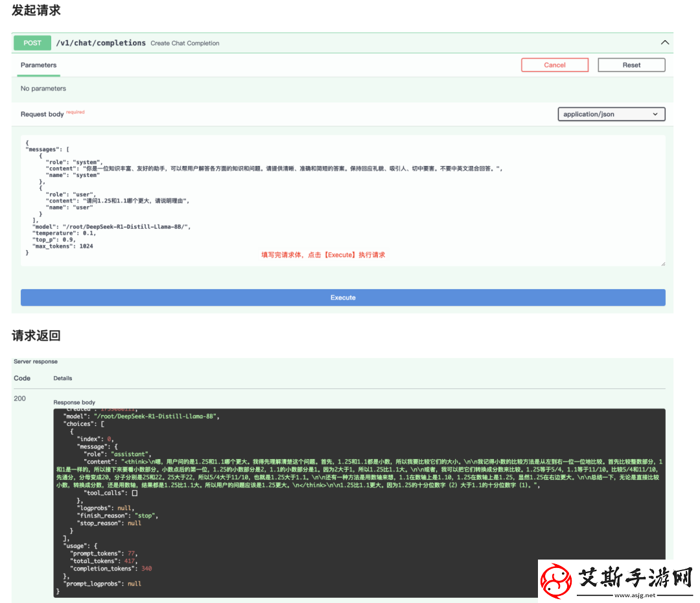
Task: Click the "prompt_tokens": 77 line
Action: pos(103,554)
